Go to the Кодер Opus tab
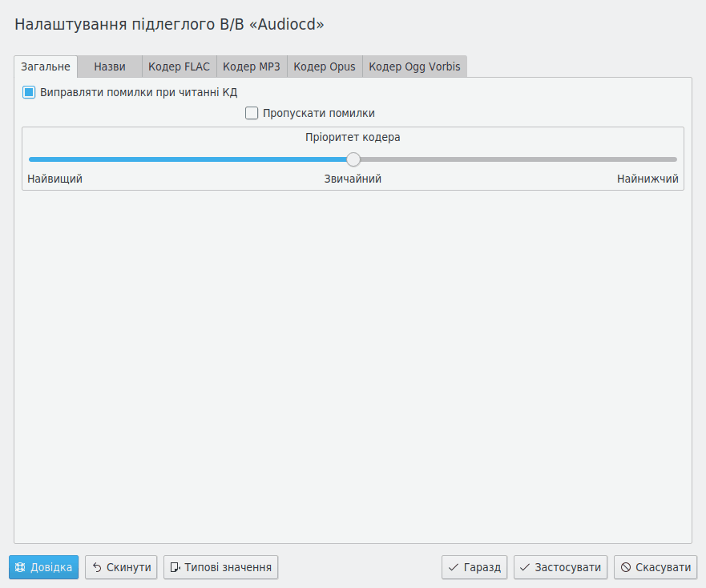 point(325,66)
